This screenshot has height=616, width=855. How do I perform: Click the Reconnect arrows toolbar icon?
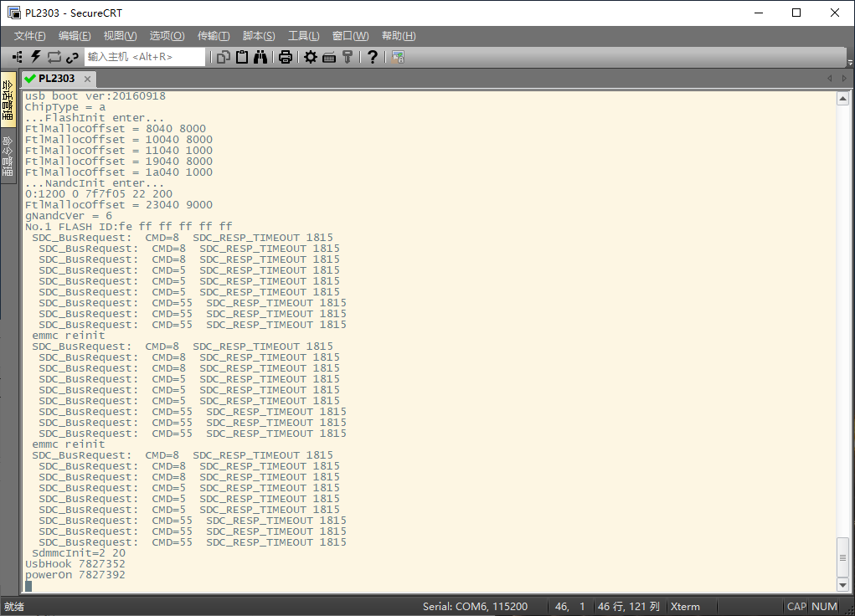click(54, 57)
